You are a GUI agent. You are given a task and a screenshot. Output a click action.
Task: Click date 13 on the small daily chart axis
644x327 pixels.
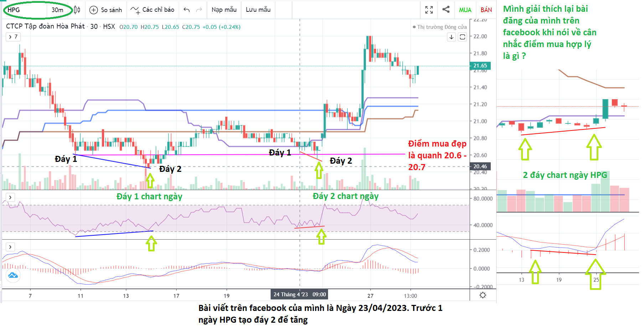coord(521,280)
